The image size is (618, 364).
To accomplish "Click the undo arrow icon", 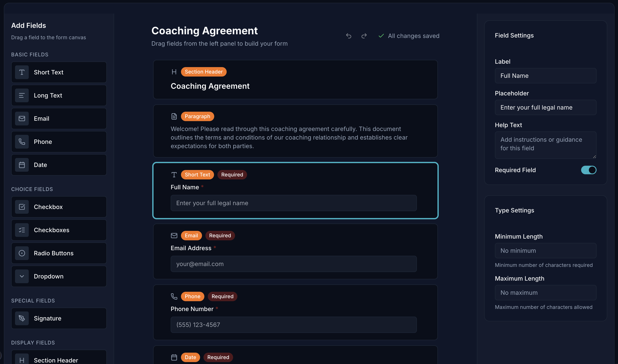I will [349, 36].
